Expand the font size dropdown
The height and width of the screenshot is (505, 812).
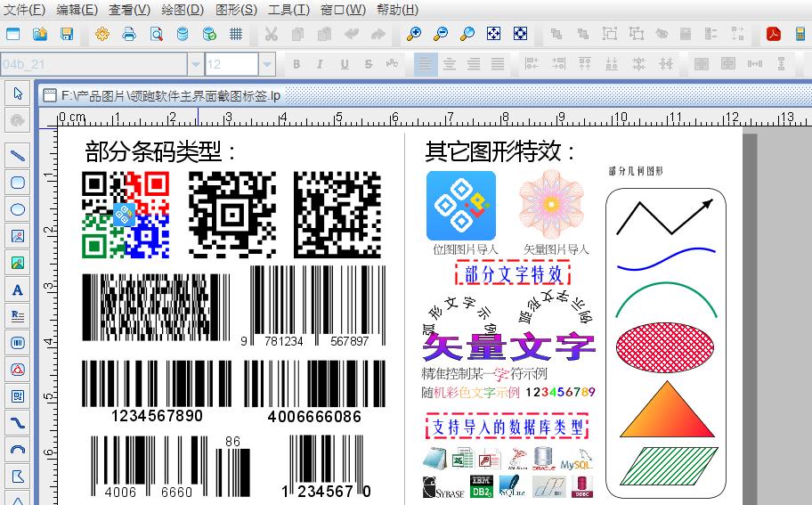[x=267, y=64]
